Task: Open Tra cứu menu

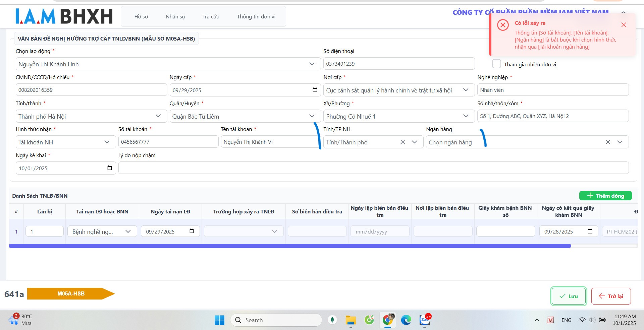Action: coord(211,16)
